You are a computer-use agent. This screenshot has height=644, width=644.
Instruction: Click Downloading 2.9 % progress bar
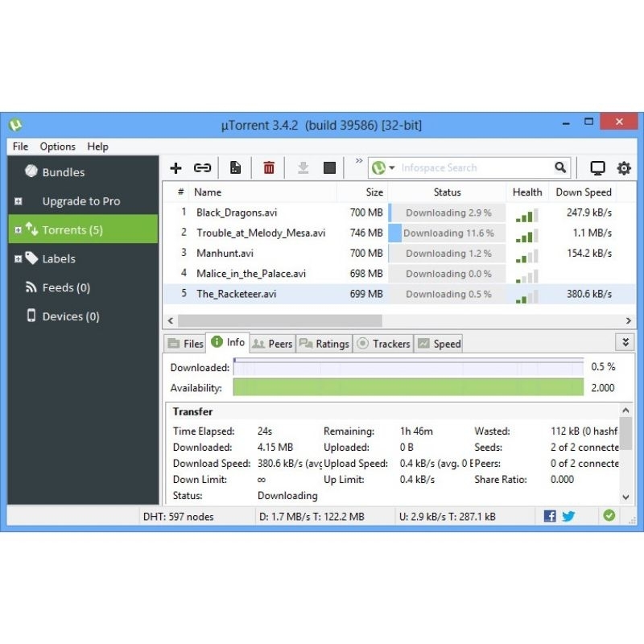click(447, 213)
